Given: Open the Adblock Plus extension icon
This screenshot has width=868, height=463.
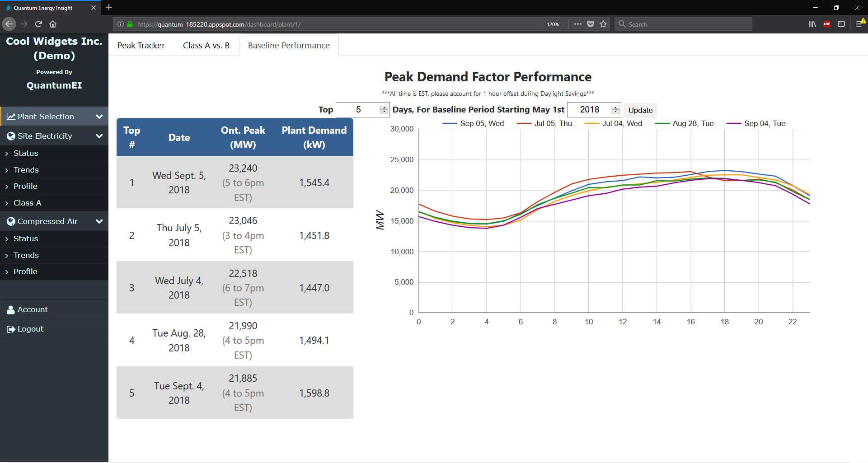Looking at the screenshot, I should [827, 24].
